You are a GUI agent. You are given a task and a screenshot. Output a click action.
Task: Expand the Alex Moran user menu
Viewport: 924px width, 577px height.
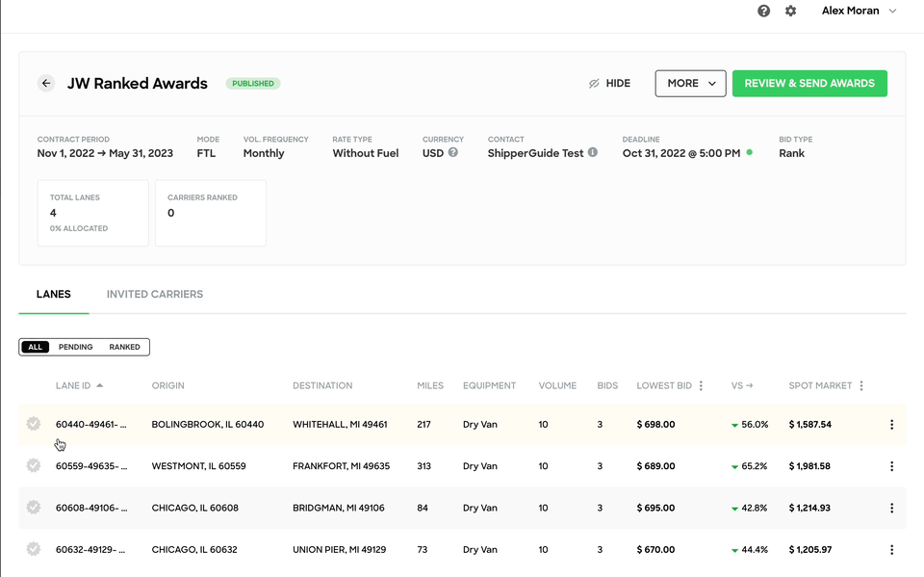pyautogui.click(x=860, y=11)
